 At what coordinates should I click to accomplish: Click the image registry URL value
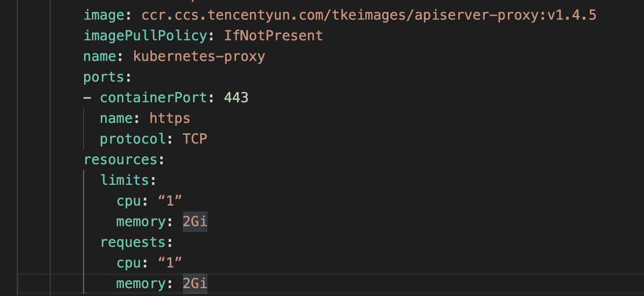pos(369,15)
